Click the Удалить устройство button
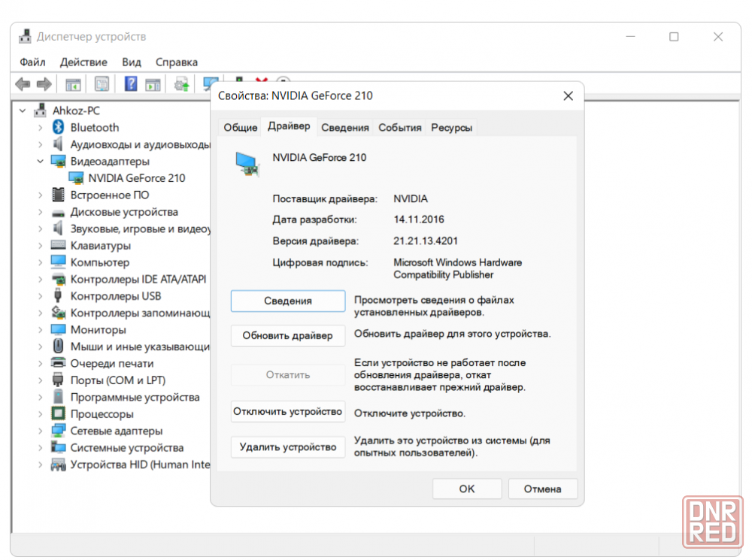 tap(288, 446)
